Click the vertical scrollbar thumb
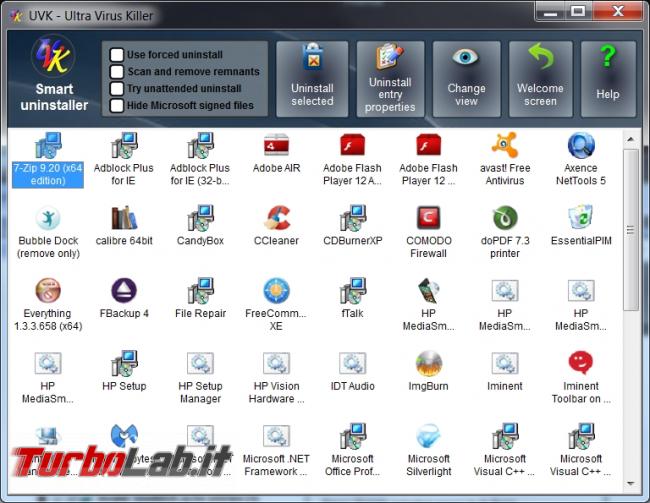This screenshot has width=650, height=503. click(x=631, y=230)
